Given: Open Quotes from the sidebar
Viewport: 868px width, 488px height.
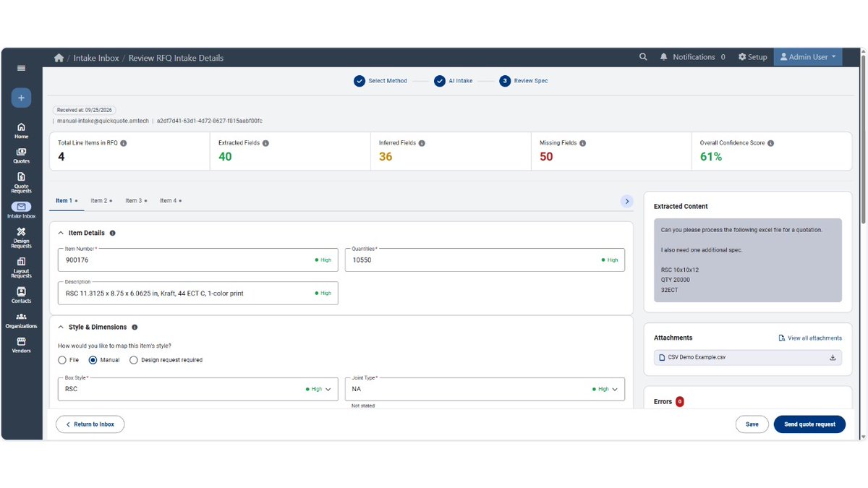Looking at the screenshot, I should [x=21, y=155].
